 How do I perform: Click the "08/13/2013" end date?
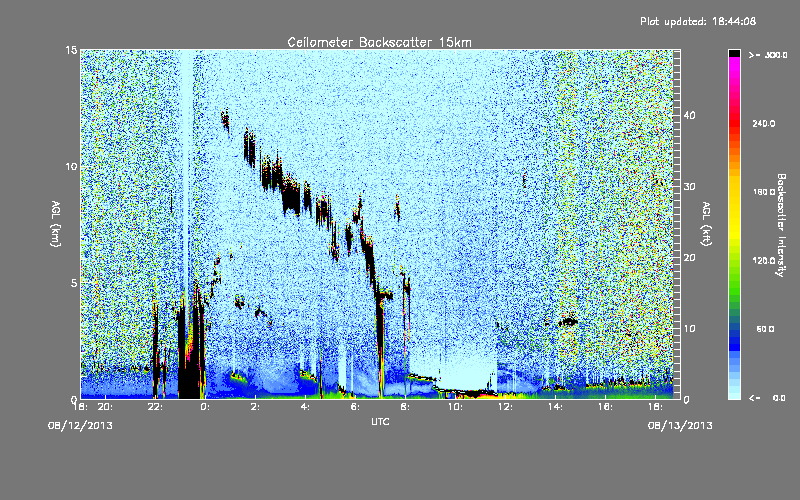(x=680, y=426)
